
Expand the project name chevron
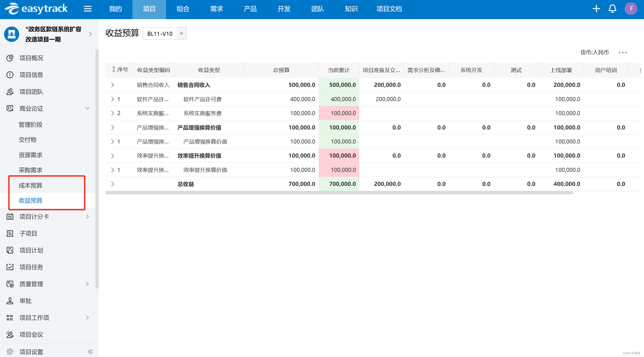tap(90, 34)
